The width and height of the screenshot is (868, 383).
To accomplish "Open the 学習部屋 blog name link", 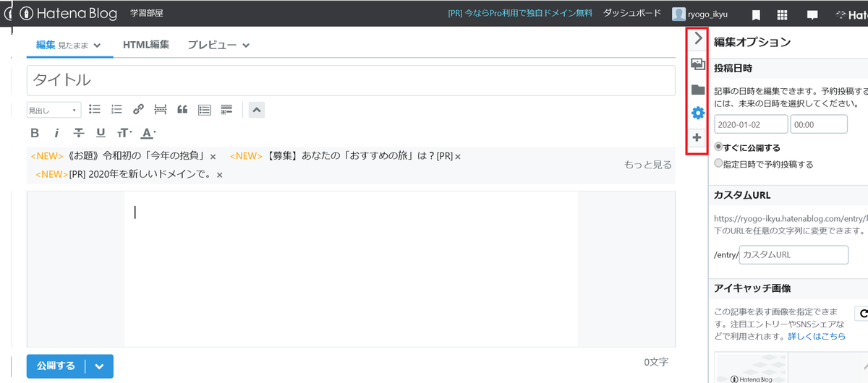I will pos(147,14).
